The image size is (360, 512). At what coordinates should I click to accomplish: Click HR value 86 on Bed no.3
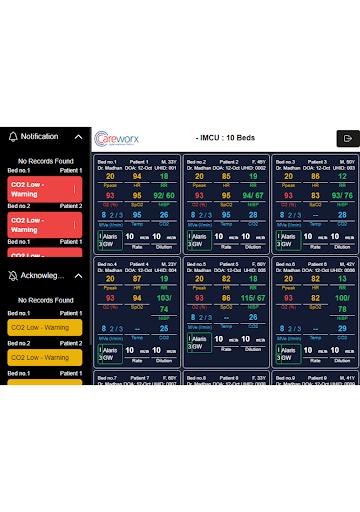[x=315, y=176]
